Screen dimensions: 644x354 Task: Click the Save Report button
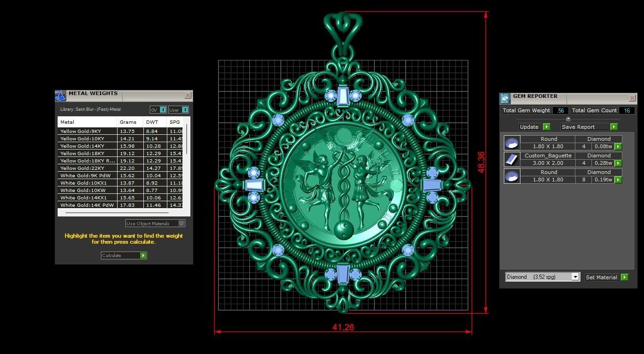589,126
